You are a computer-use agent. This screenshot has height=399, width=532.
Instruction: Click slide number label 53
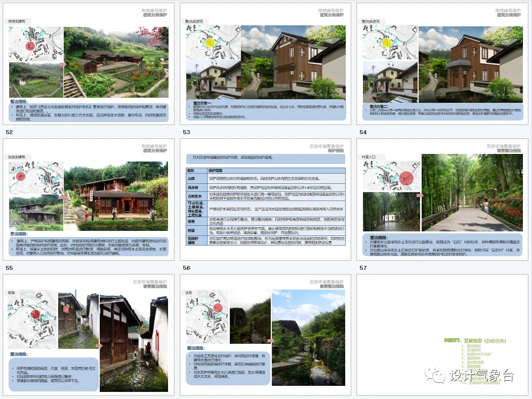(x=186, y=132)
